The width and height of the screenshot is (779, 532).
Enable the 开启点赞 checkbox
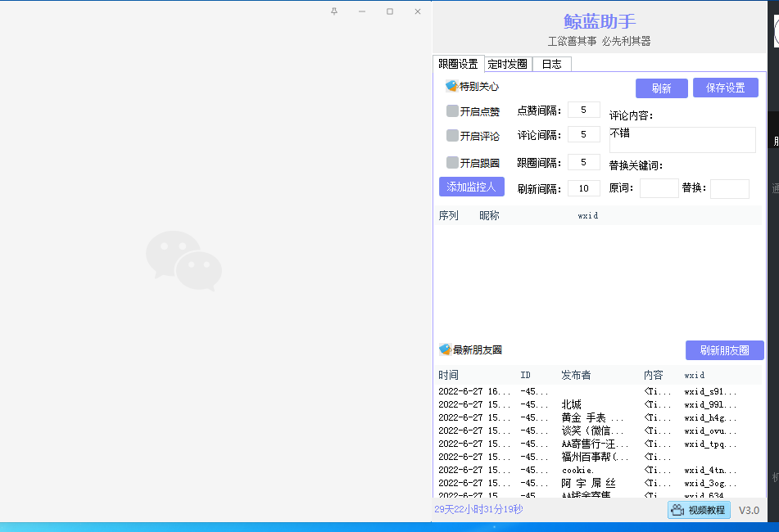point(452,111)
